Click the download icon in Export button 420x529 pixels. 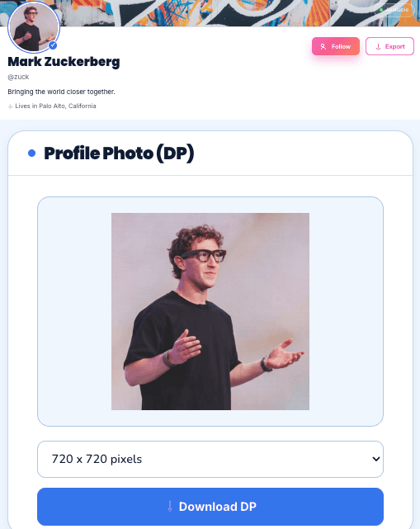(378, 46)
